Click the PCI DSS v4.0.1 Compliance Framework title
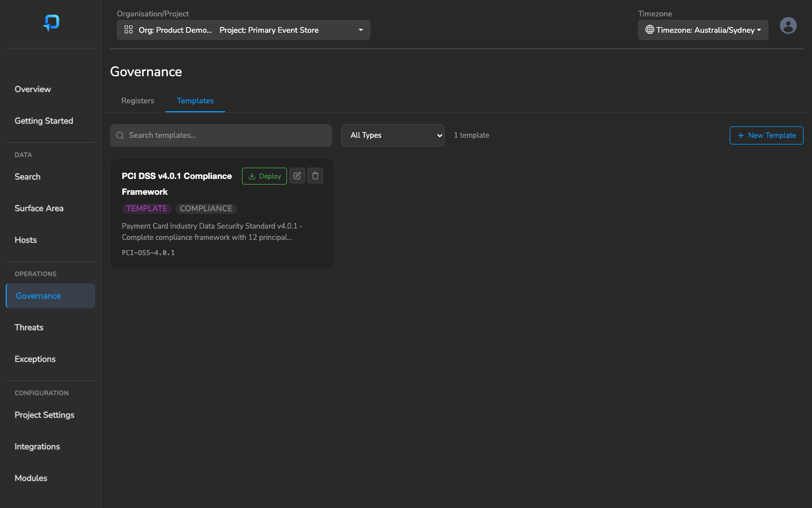 click(176, 184)
